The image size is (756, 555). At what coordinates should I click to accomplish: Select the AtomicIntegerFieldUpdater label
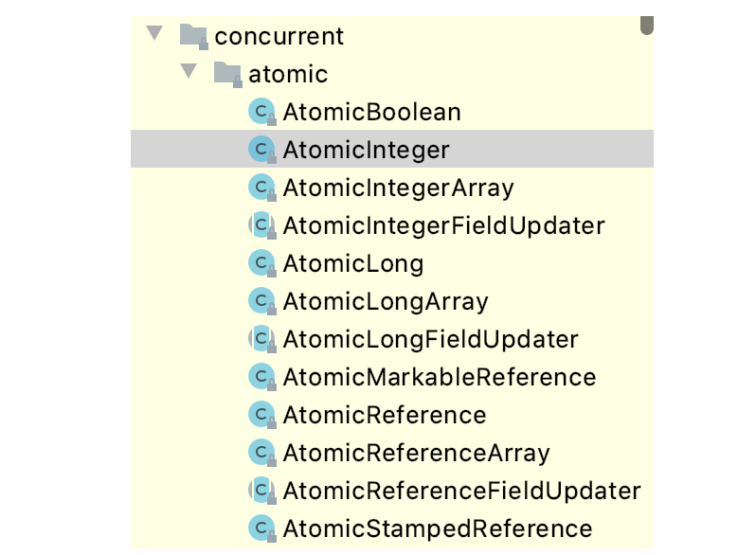443,225
